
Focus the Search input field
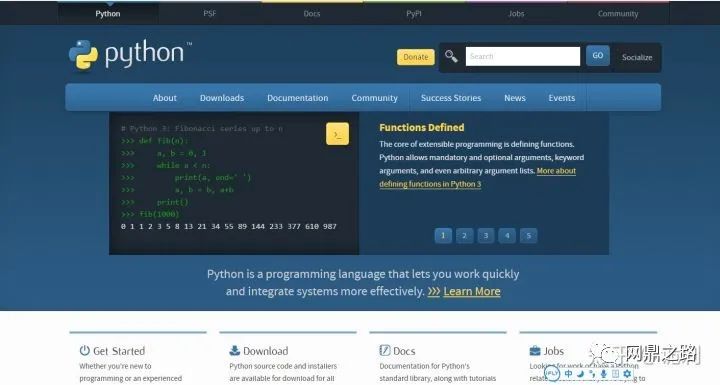523,57
